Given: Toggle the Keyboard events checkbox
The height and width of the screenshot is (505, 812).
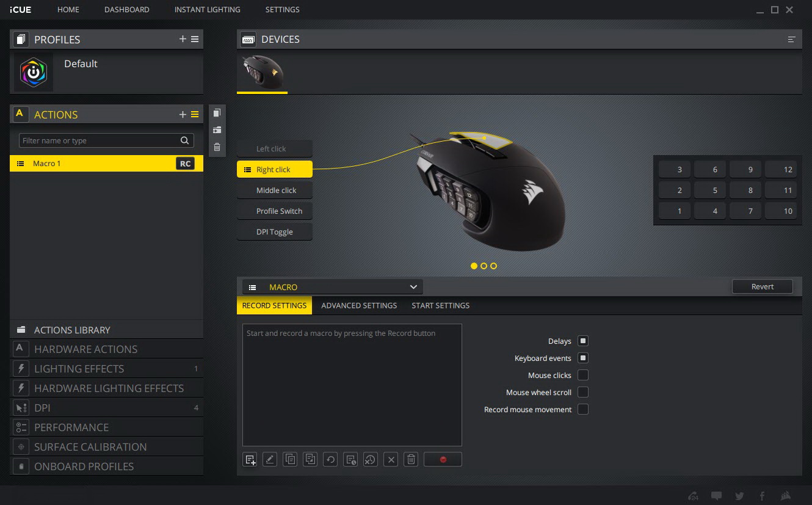Looking at the screenshot, I should point(583,358).
